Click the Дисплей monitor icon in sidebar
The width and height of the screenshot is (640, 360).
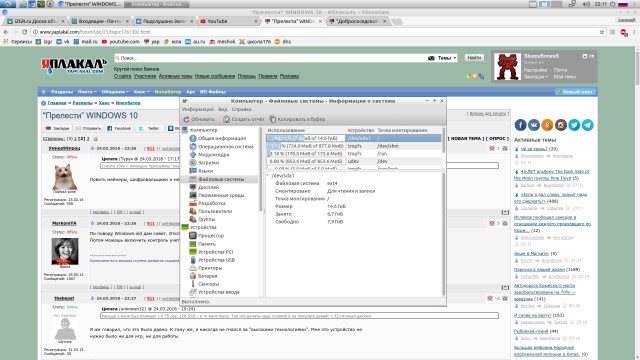tap(193, 187)
